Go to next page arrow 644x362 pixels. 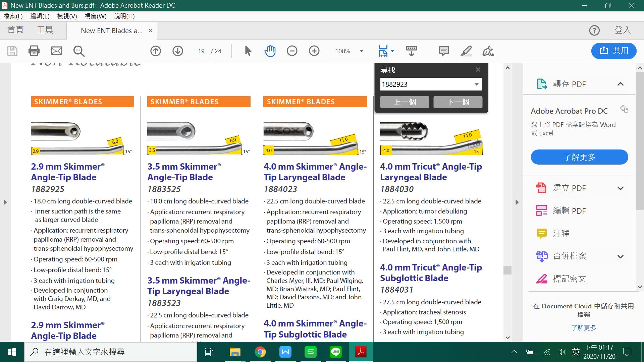pyautogui.click(x=178, y=51)
